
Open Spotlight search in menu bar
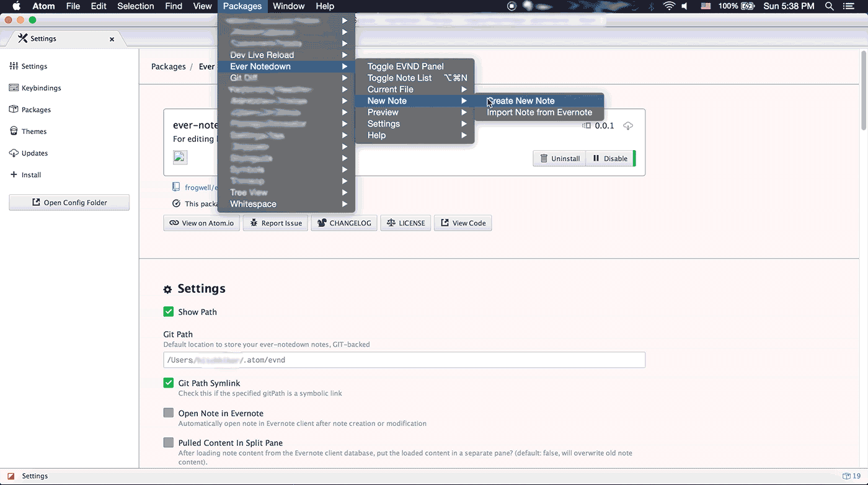point(829,6)
